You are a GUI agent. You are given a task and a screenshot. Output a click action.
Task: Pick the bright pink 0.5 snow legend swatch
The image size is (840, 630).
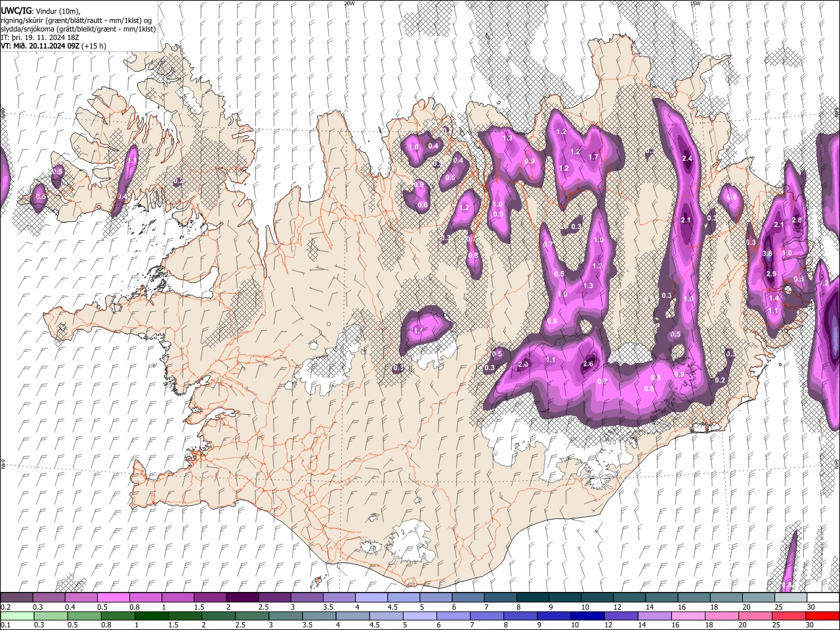point(113,597)
